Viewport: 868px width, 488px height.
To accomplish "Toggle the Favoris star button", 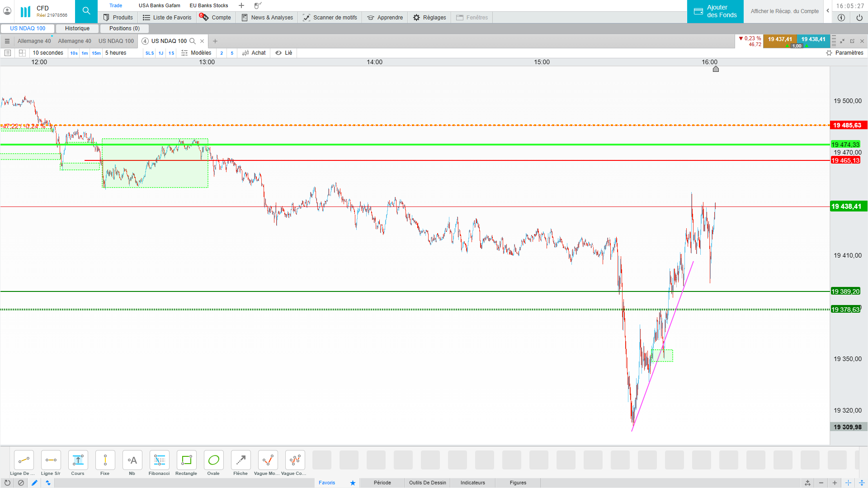I will pos(353,483).
